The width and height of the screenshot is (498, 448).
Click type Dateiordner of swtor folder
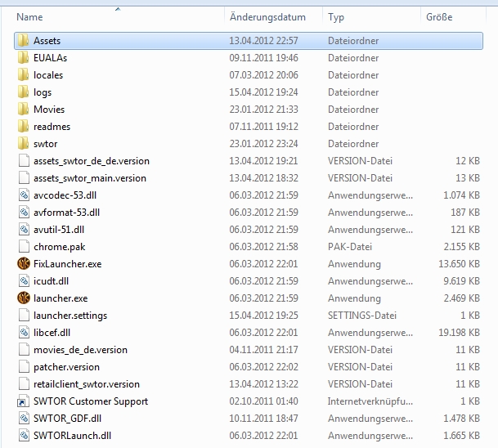tap(353, 144)
